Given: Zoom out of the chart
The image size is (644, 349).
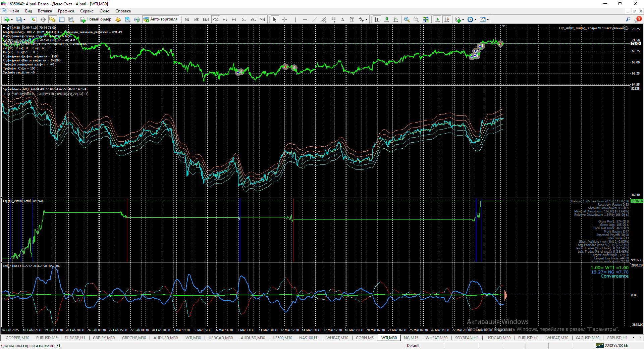Looking at the screenshot, I should point(416,19).
